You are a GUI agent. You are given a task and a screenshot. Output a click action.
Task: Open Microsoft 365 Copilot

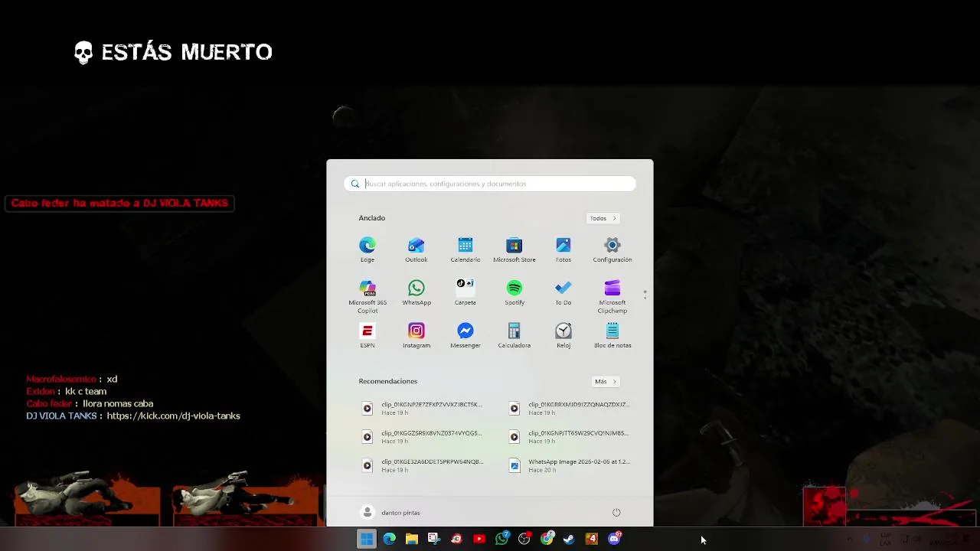(367, 296)
